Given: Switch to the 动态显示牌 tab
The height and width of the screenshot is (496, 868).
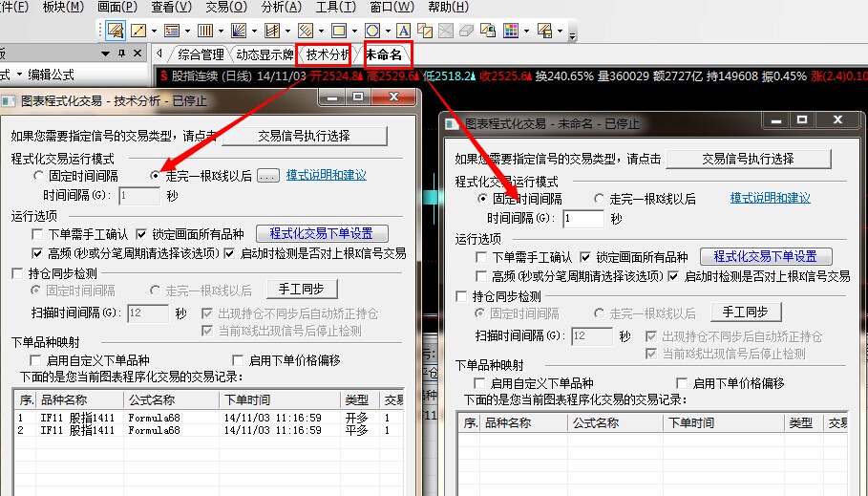Looking at the screenshot, I should [x=265, y=54].
